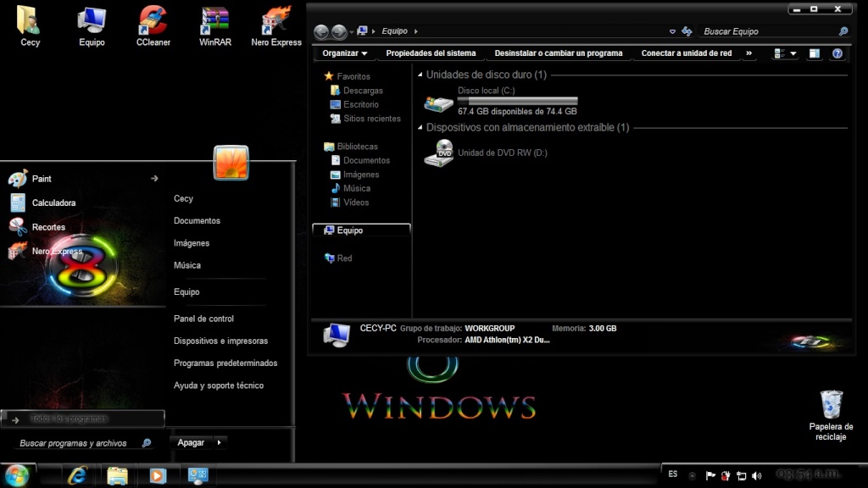Click Conectar a unidad de red
This screenshot has height=488, width=868.
coord(687,53)
